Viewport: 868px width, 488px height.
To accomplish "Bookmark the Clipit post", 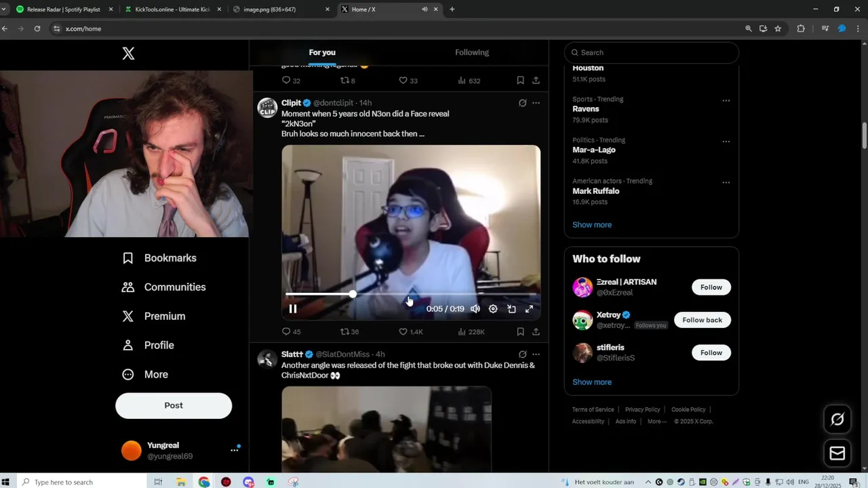I will [x=520, y=331].
